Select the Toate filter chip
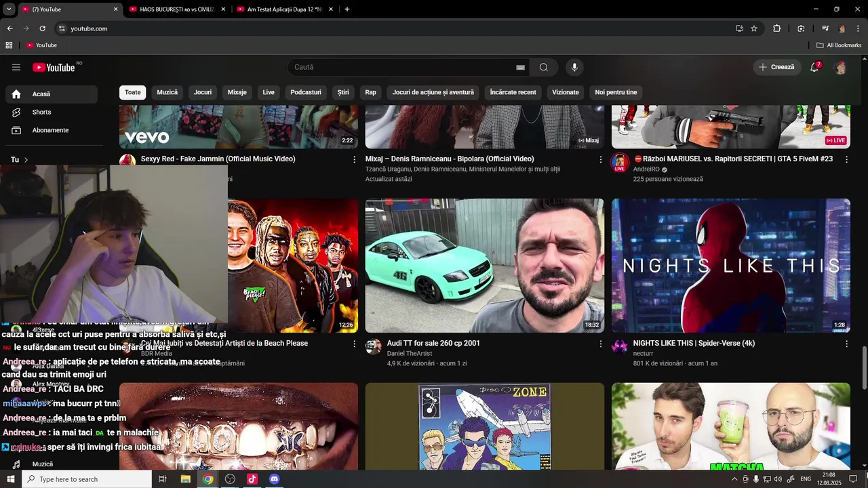Viewport: 868px width, 488px height. click(133, 92)
